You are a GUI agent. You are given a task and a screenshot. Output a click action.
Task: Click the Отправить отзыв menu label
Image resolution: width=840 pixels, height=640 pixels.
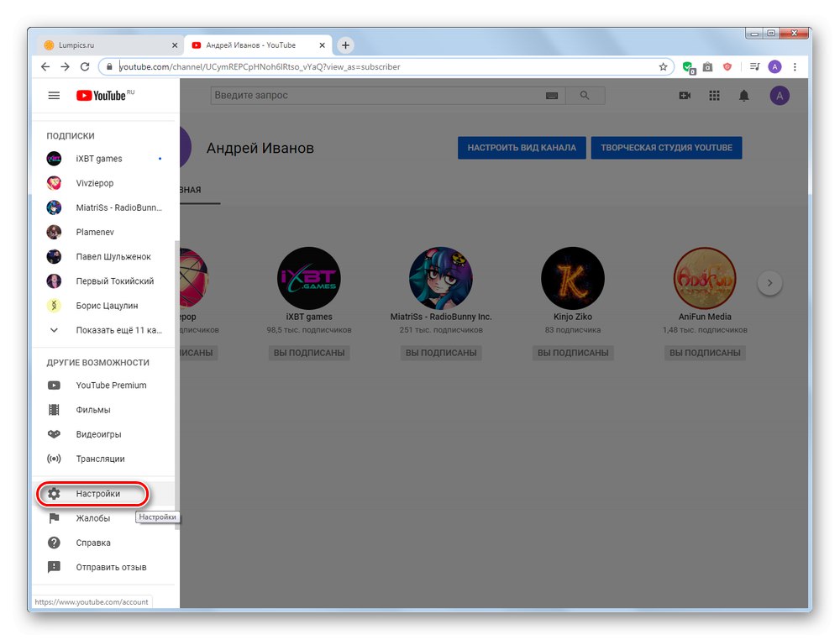(111, 567)
